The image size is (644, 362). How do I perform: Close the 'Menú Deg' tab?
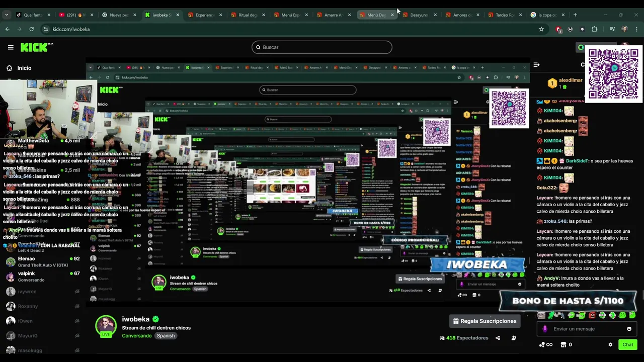392,15
